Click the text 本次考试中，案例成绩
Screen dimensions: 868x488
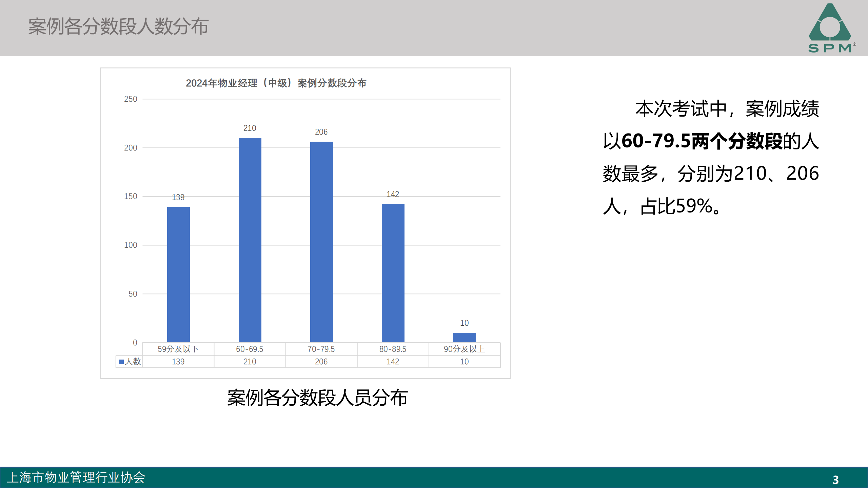(x=727, y=109)
